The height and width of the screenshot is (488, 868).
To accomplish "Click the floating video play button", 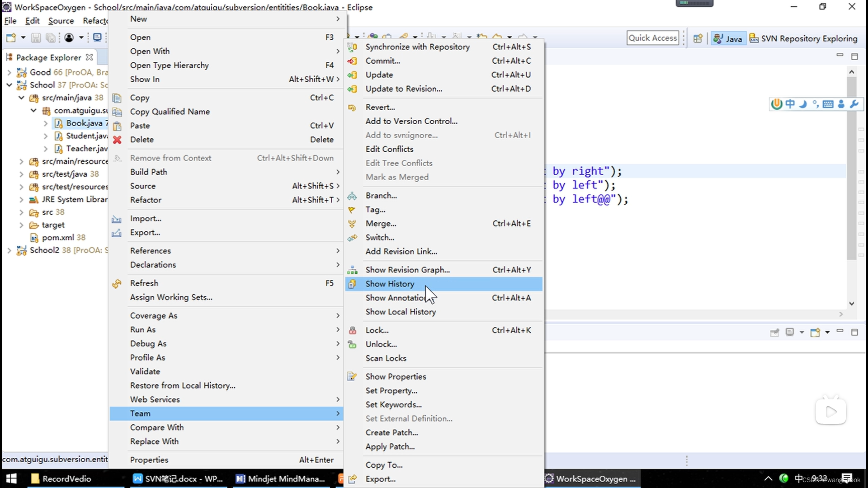I will [831, 412].
